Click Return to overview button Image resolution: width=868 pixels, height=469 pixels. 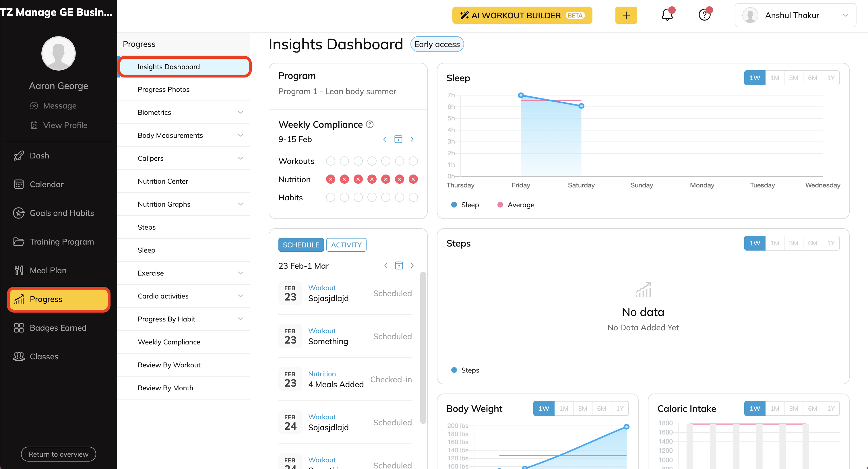[x=58, y=454]
